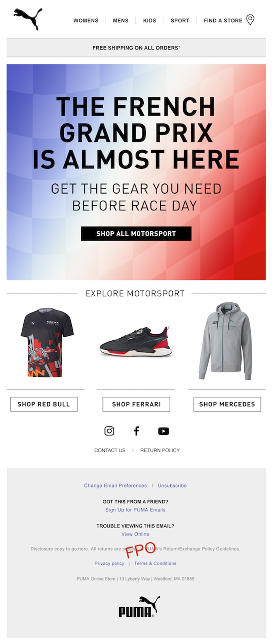This screenshot has height=644, width=273.
Task: Select the Kids navigation item
Action: pos(150,20)
